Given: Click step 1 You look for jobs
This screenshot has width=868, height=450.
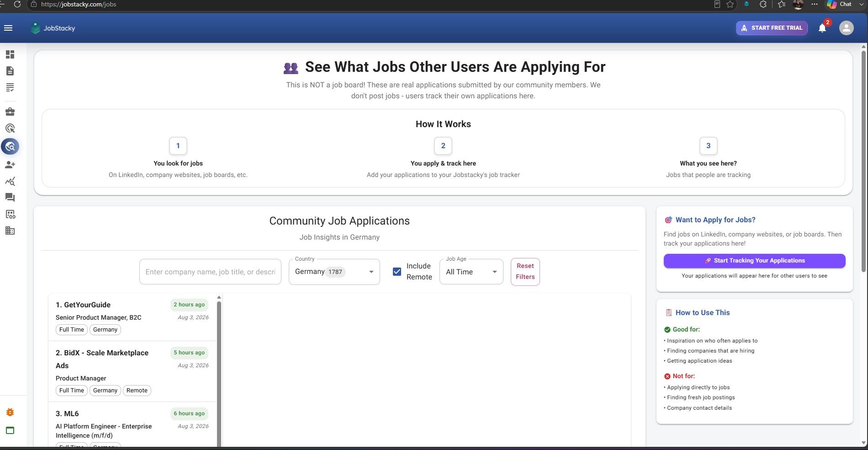Looking at the screenshot, I should tap(178, 158).
